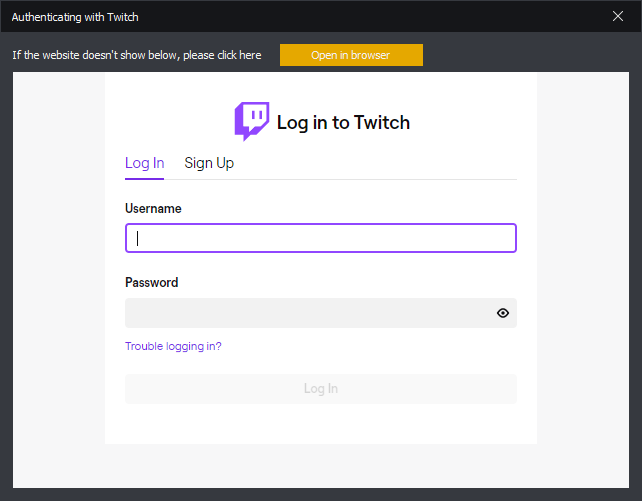This screenshot has height=501, width=642.
Task: Click the Trouble logging in? link
Action: [x=173, y=346]
